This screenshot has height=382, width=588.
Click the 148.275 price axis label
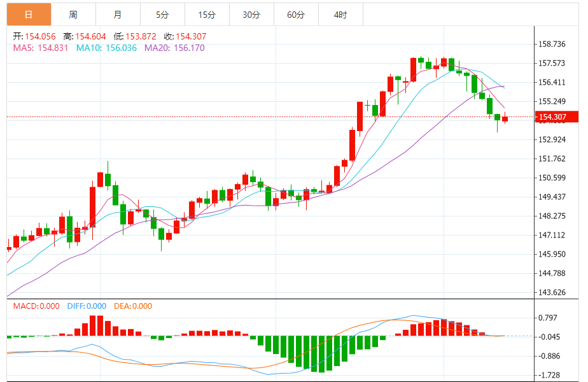coord(552,216)
